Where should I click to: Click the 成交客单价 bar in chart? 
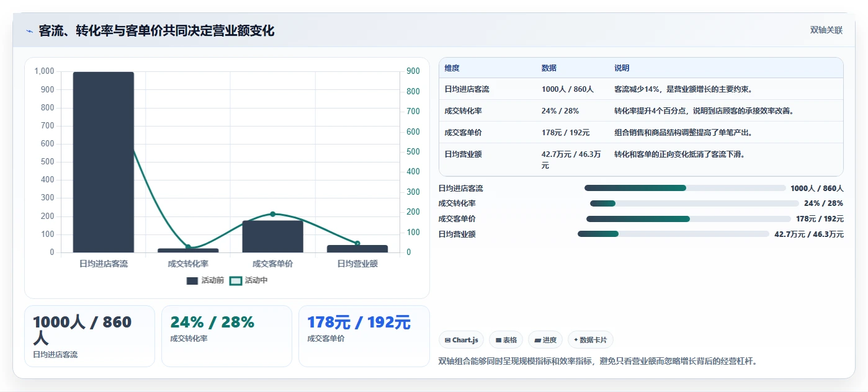click(x=273, y=236)
